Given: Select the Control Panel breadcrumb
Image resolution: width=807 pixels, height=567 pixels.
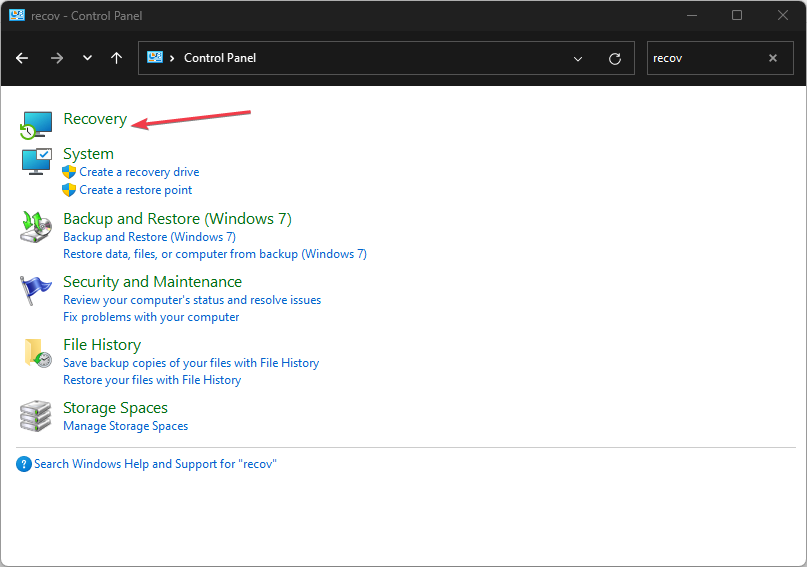Looking at the screenshot, I should pos(220,58).
